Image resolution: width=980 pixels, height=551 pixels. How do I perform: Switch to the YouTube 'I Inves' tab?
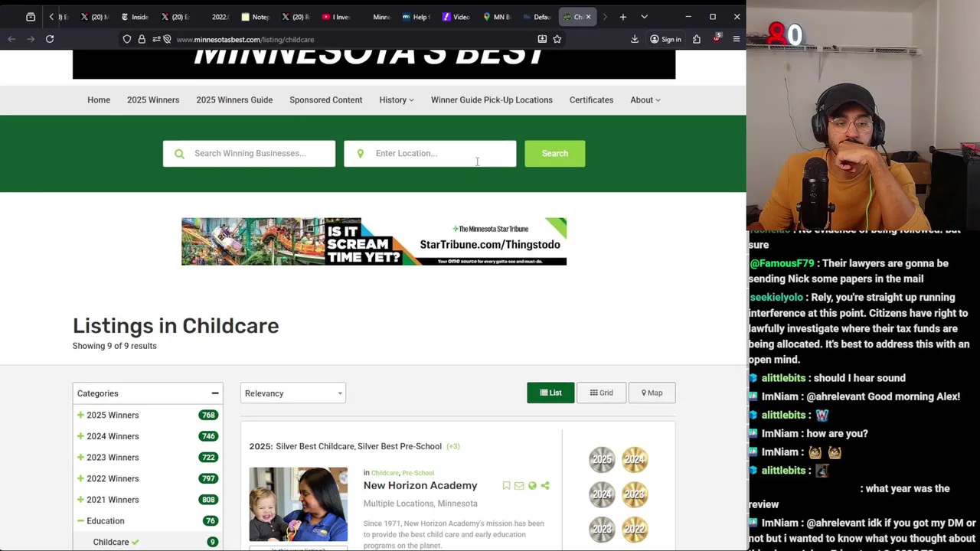coord(336,17)
